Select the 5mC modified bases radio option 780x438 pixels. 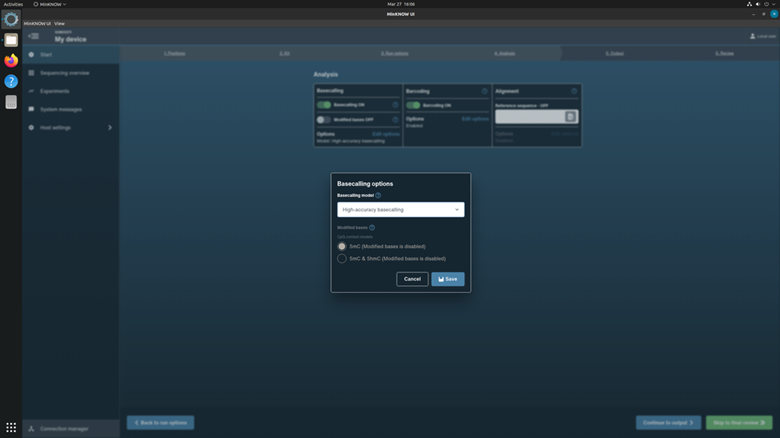tap(342, 246)
